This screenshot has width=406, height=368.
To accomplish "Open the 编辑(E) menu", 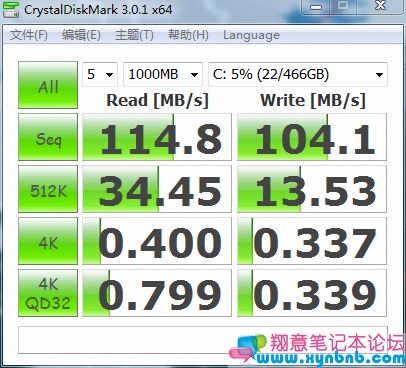I will pyautogui.click(x=81, y=35).
